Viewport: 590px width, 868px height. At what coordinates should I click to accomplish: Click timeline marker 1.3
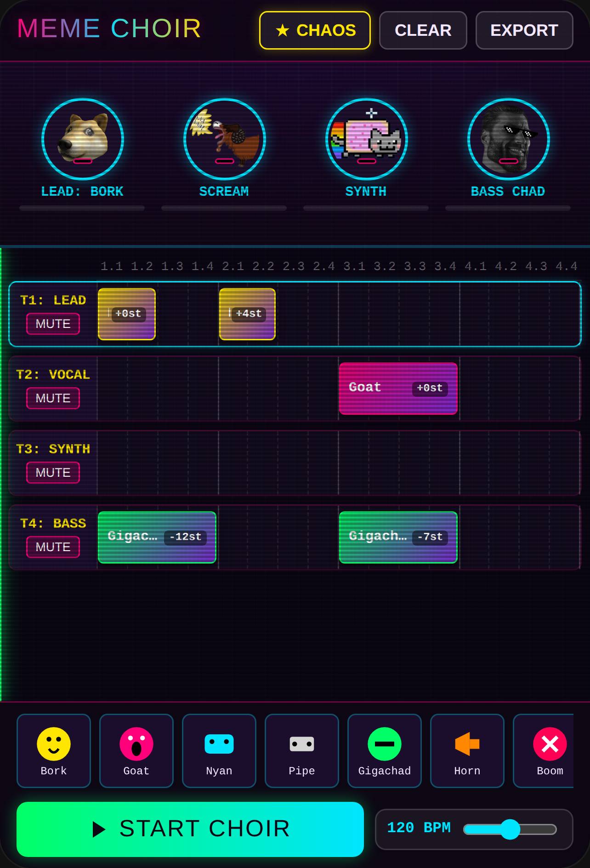(172, 266)
